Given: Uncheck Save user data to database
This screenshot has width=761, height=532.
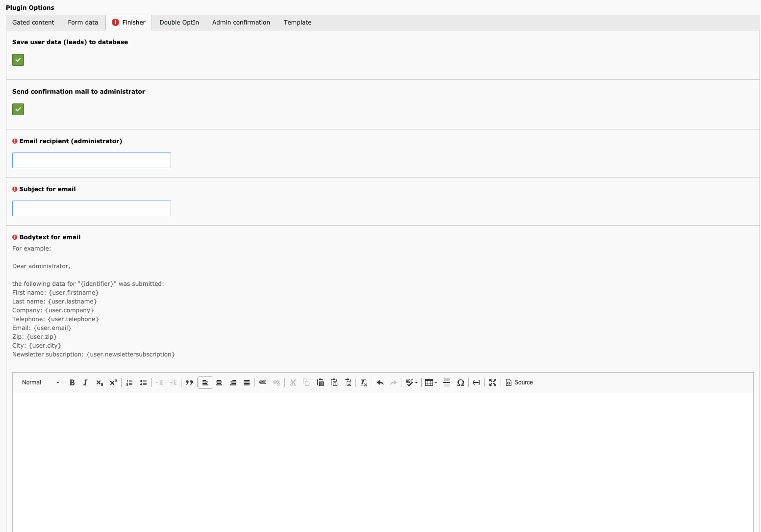Looking at the screenshot, I should [x=18, y=60].
